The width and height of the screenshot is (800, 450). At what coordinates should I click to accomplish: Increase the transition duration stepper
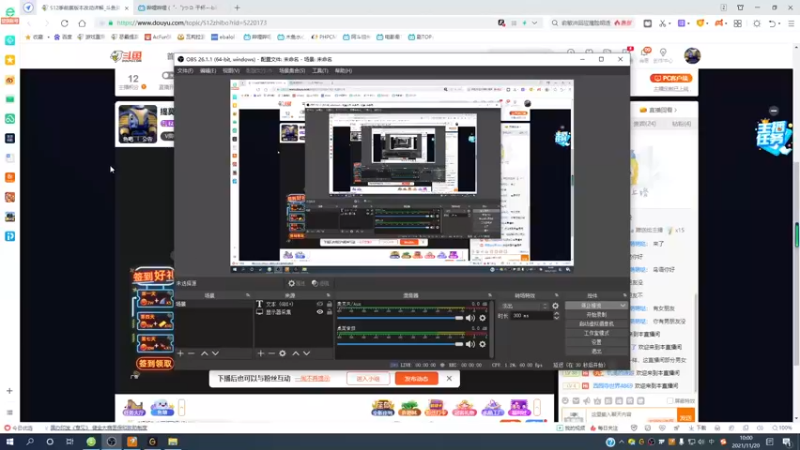(x=556, y=314)
